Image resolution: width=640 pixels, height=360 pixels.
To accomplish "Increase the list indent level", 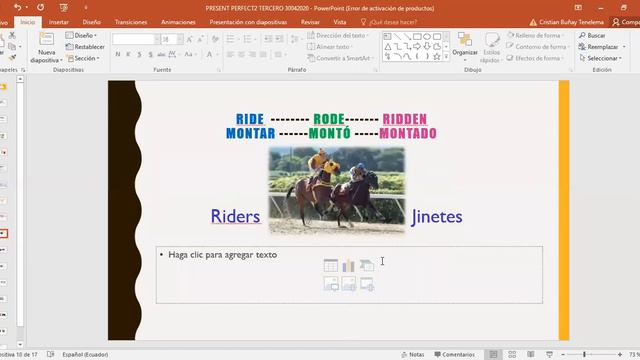I will click(x=279, y=39).
